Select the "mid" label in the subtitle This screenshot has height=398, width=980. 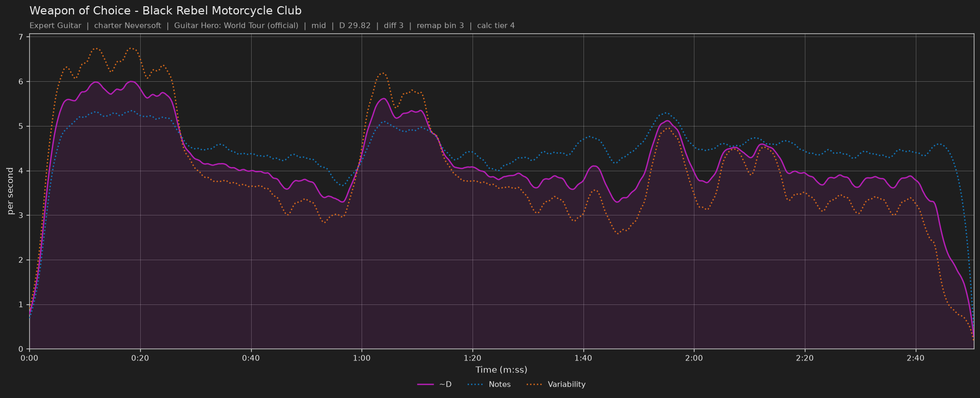(x=318, y=26)
